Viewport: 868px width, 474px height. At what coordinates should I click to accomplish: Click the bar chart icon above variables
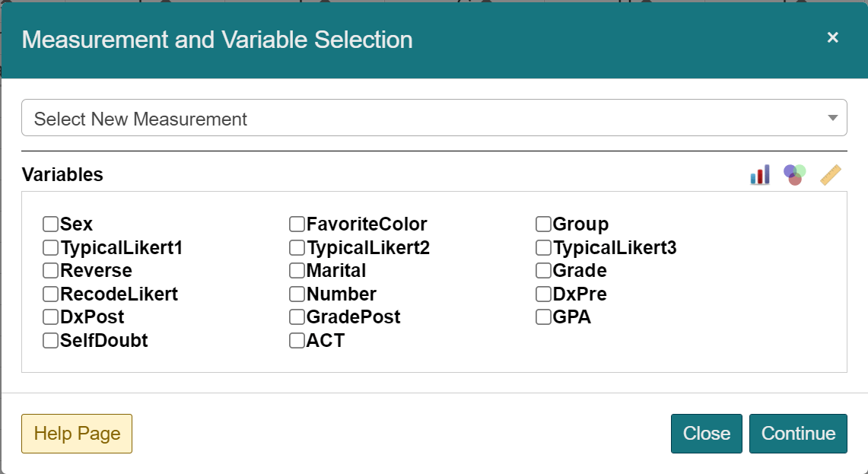click(759, 175)
